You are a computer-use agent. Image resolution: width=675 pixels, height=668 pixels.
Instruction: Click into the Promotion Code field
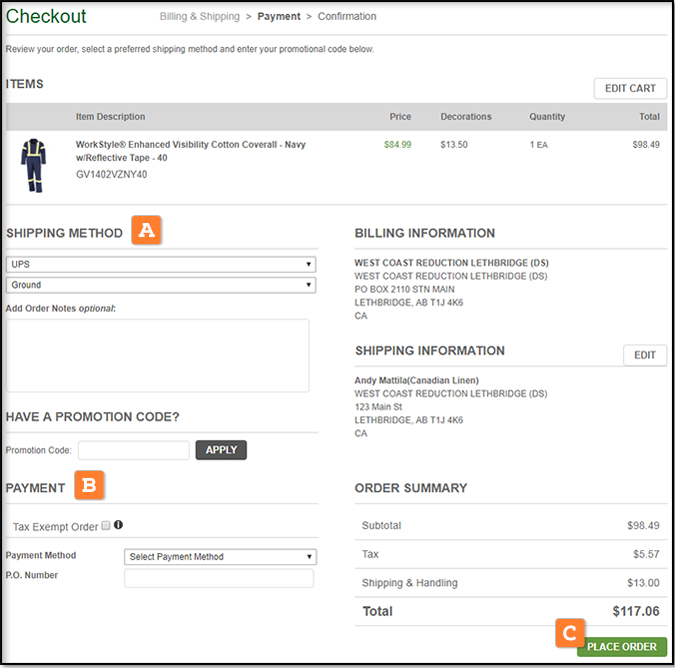(x=134, y=450)
